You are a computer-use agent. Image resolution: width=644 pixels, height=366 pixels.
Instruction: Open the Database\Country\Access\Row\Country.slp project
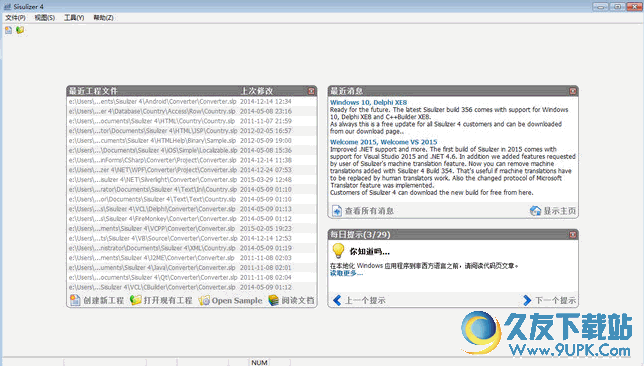pos(191,111)
